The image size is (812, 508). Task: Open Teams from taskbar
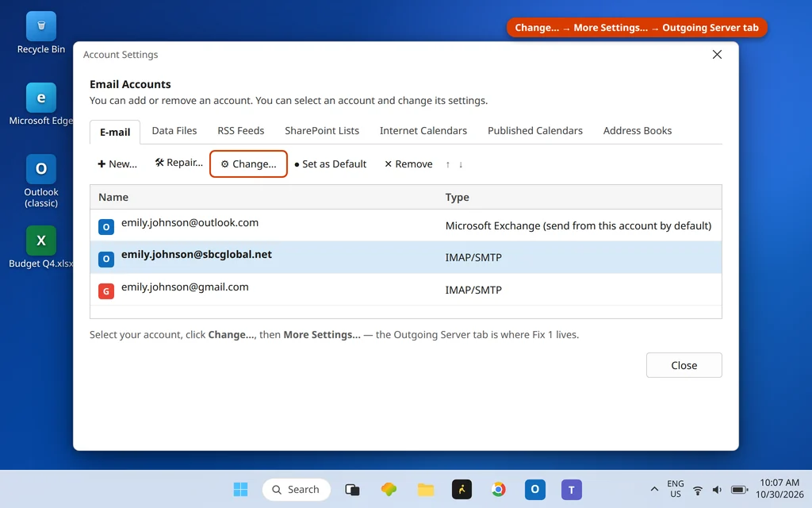click(x=571, y=489)
